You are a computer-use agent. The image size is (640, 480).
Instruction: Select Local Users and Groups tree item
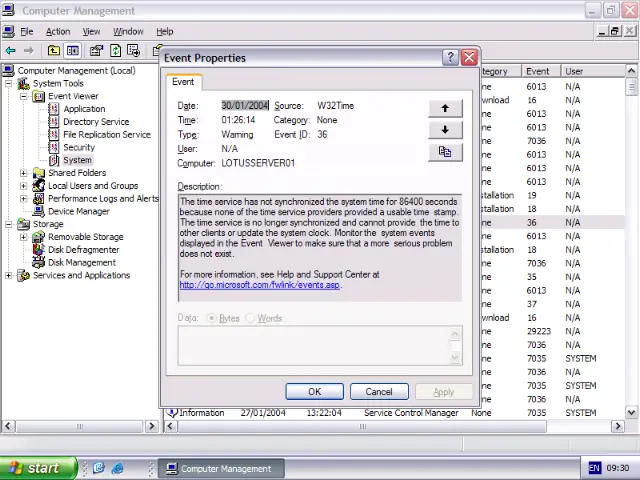(93, 186)
